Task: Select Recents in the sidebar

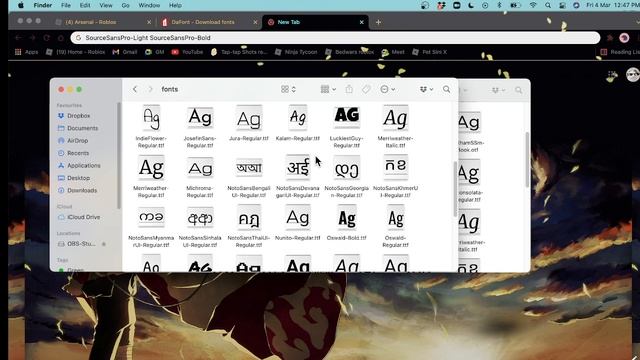Action: [73, 153]
